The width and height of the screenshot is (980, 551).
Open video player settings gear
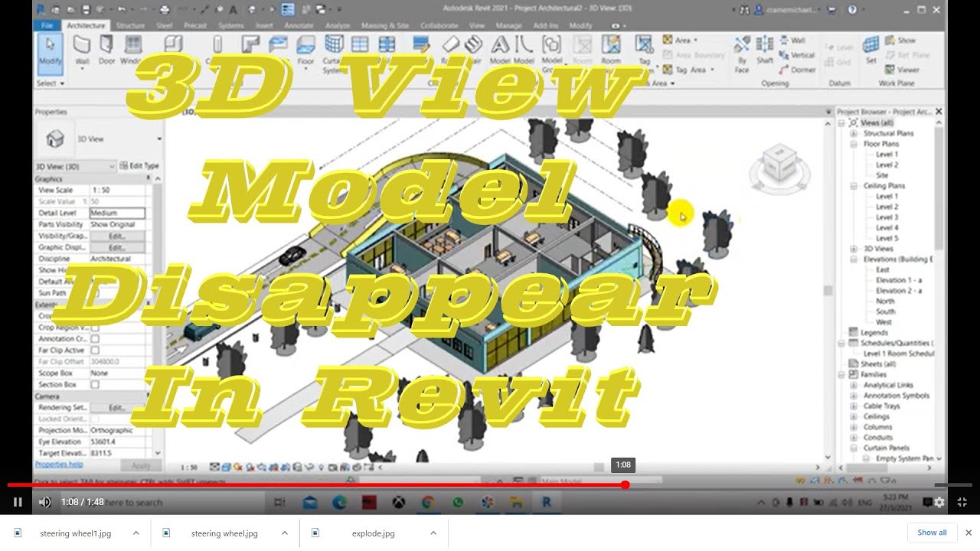click(939, 502)
